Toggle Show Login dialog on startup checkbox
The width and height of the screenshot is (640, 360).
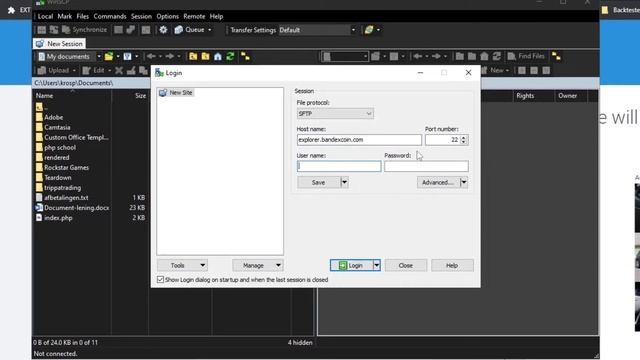coord(160,280)
